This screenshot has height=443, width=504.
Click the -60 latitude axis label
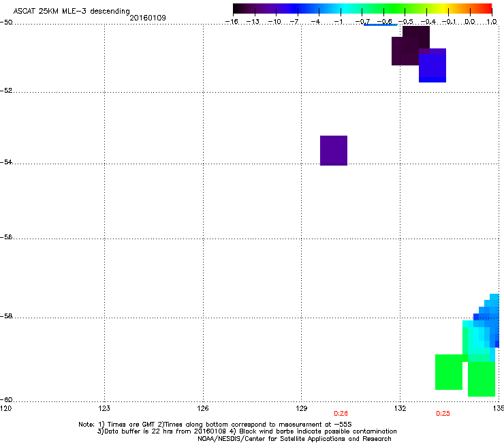point(6,399)
